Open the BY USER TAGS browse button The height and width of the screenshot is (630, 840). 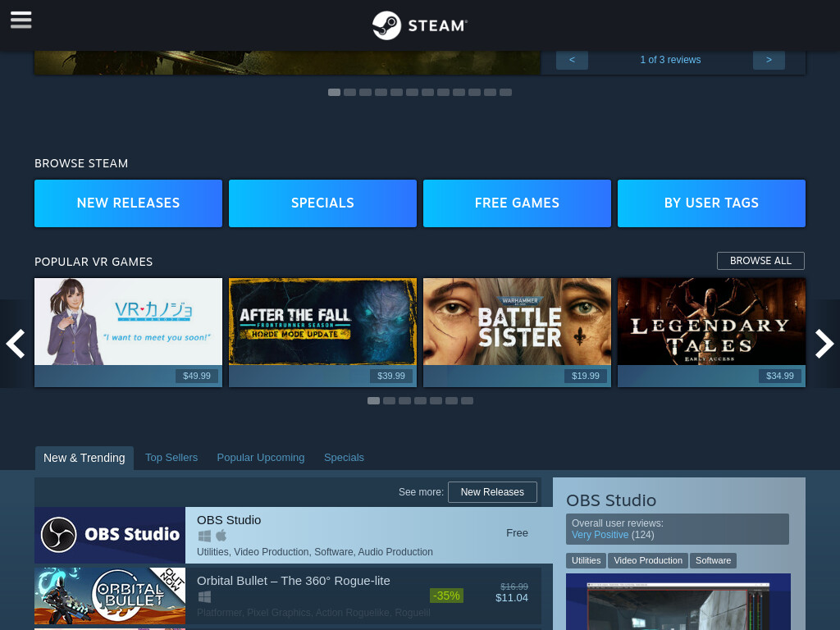coord(711,203)
